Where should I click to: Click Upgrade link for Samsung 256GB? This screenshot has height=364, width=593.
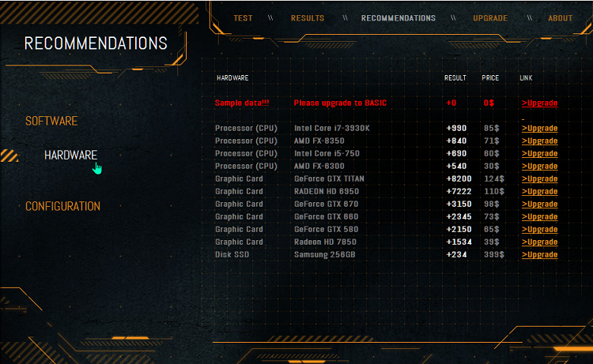[539, 254]
